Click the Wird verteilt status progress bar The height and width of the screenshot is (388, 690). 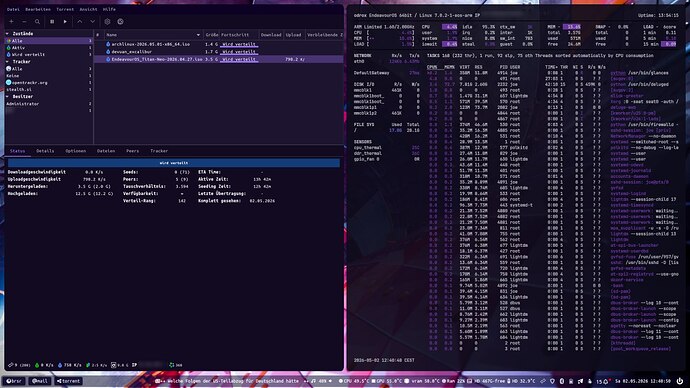coord(174,163)
